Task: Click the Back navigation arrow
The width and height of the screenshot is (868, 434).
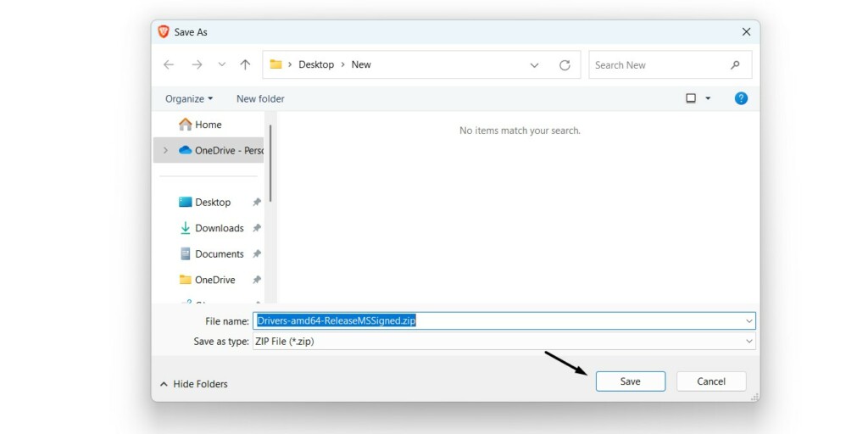Action: click(169, 64)
